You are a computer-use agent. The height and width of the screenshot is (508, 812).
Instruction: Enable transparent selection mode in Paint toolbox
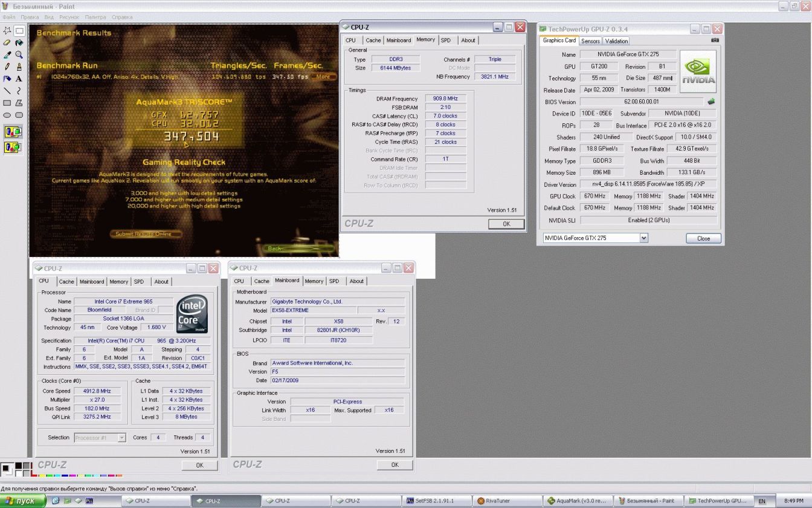13,147
